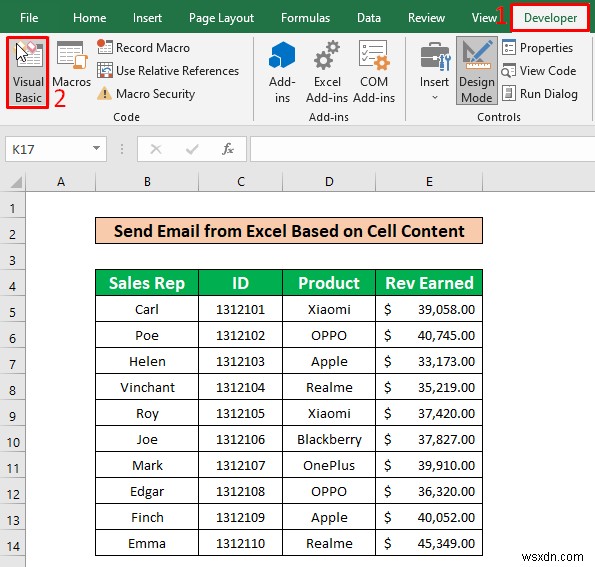Select the revenue cell 37,420.00
The height and width of the screenshot is (567, 595).
click(x=429, y=413)
